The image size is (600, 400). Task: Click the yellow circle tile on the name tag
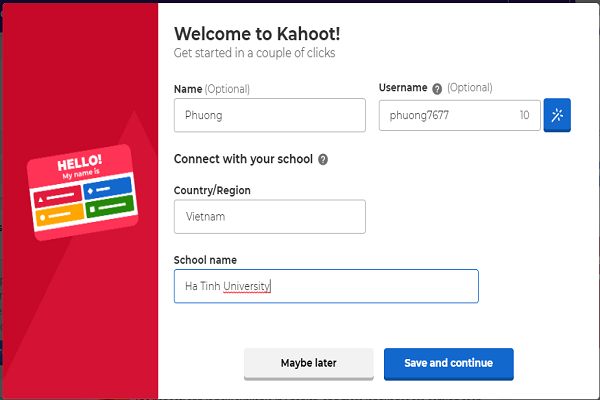tap(60, 216)
